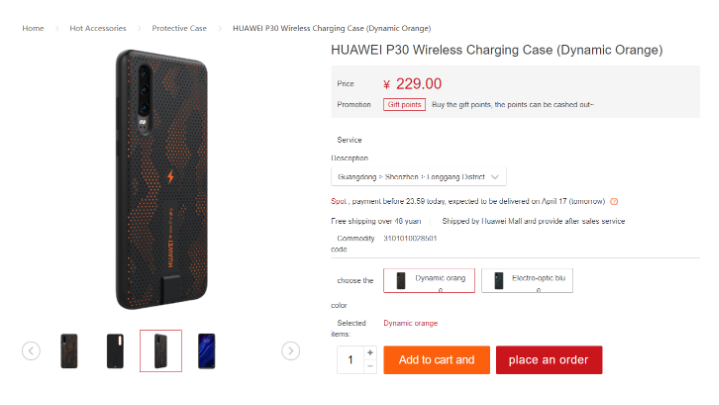Click the quantity input field
The height and width of the screenshot is (405, 719).
351,360
